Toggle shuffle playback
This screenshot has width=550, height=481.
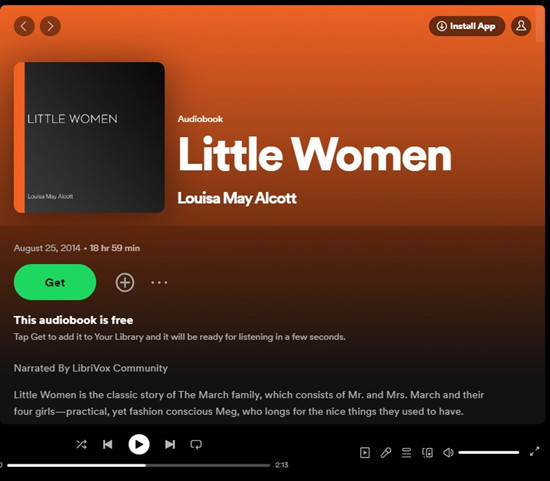click(x=81, y=445)
